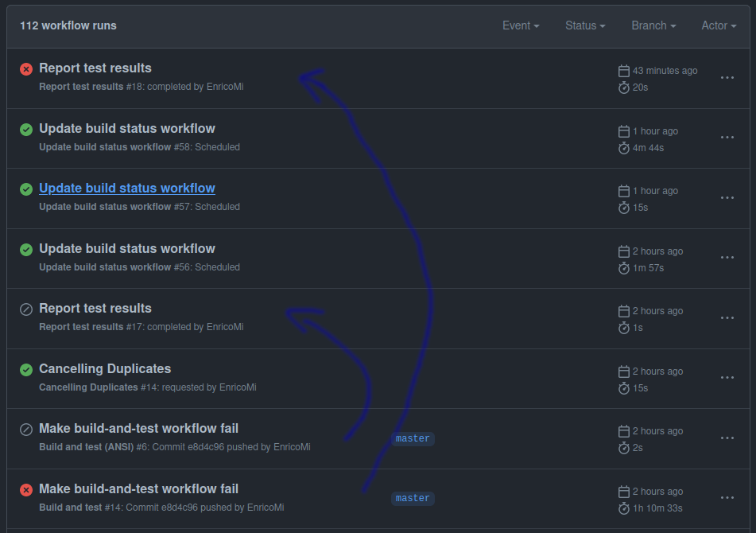Click the '43 minutes ago' timestamp

click(x=665, y=71)
